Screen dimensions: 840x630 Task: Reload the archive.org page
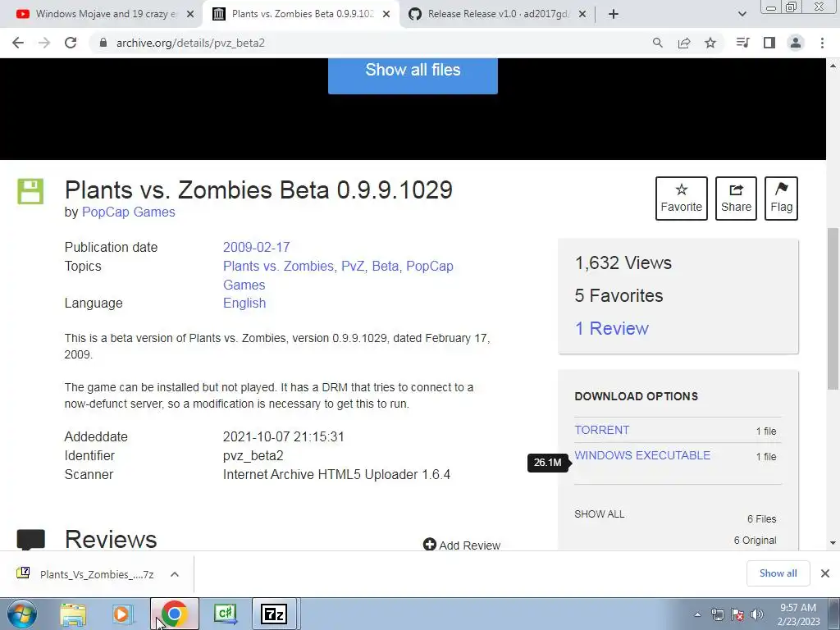(71, 43)
